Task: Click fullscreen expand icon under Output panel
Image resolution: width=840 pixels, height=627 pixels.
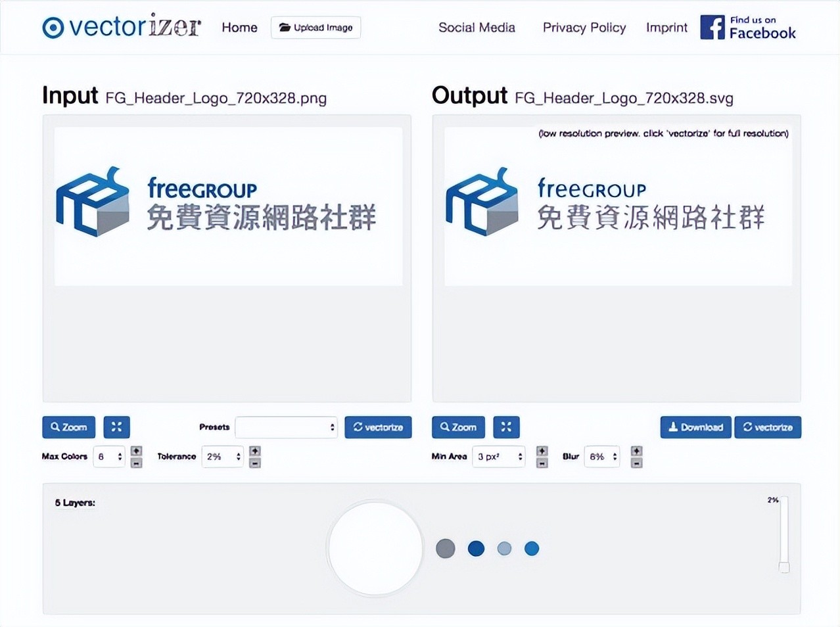Action: [506, 427]
